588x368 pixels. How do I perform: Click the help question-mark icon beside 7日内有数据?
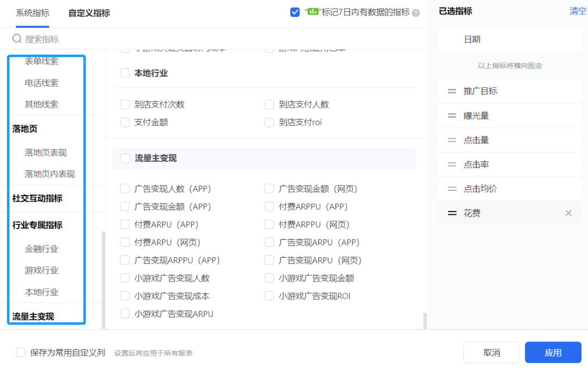(x=415, y=13)
